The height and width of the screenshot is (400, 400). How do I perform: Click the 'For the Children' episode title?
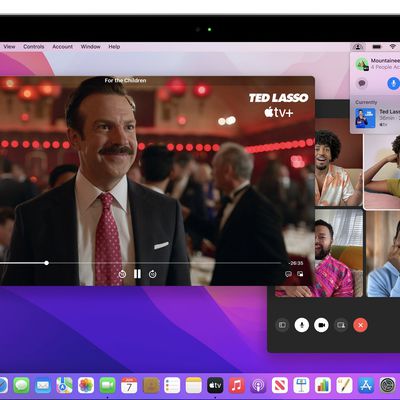(125, 80)
